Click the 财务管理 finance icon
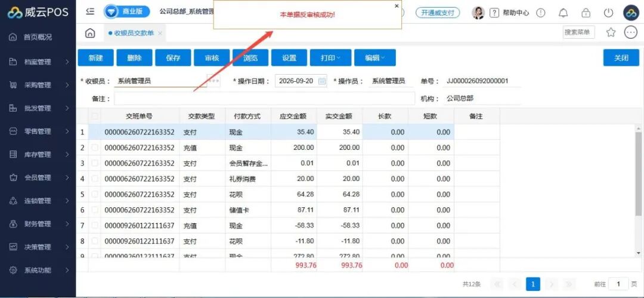 tap(13, 224)
